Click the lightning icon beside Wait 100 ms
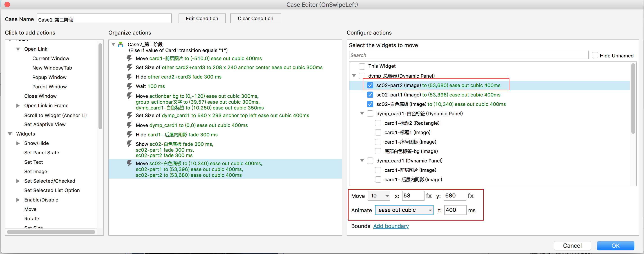This screenshot has width=644, height=254. [x=129, y=86]
